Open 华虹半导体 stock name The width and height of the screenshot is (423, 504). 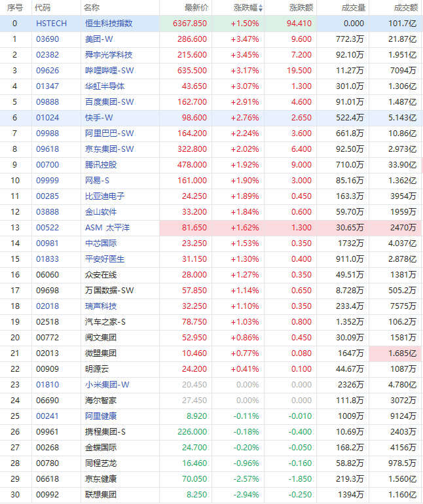[105, 86]
